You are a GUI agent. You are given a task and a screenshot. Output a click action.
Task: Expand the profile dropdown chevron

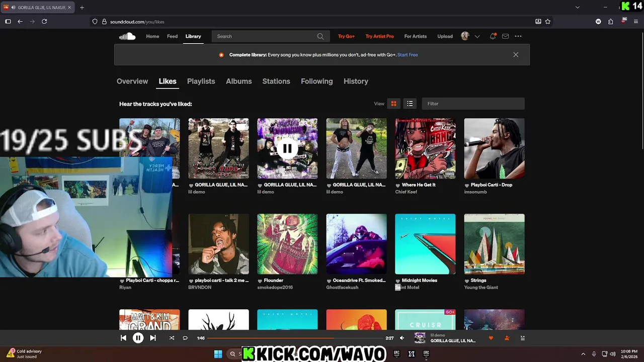[x=477, y=36]
